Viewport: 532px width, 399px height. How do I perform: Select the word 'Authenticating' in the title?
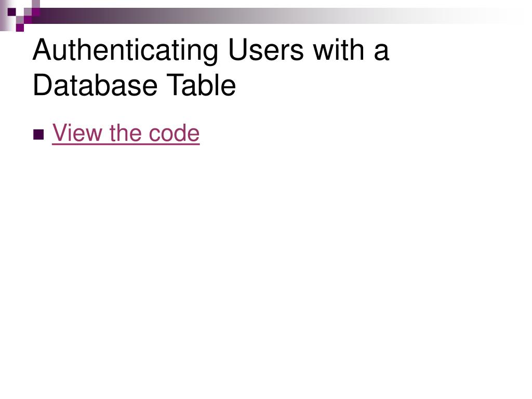click(x=125, y=51)
